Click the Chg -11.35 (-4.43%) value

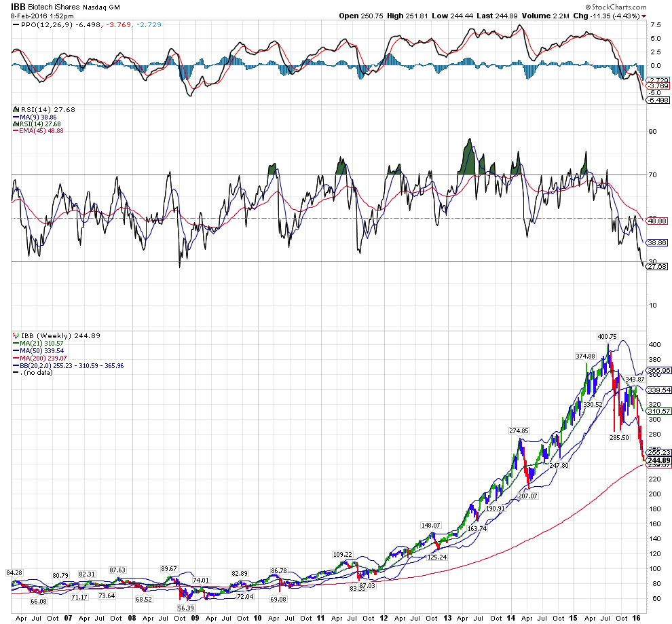(606, 16)
